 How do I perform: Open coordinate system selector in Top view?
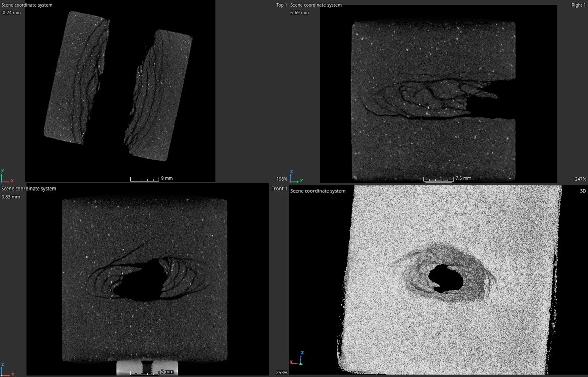point(27,5)
